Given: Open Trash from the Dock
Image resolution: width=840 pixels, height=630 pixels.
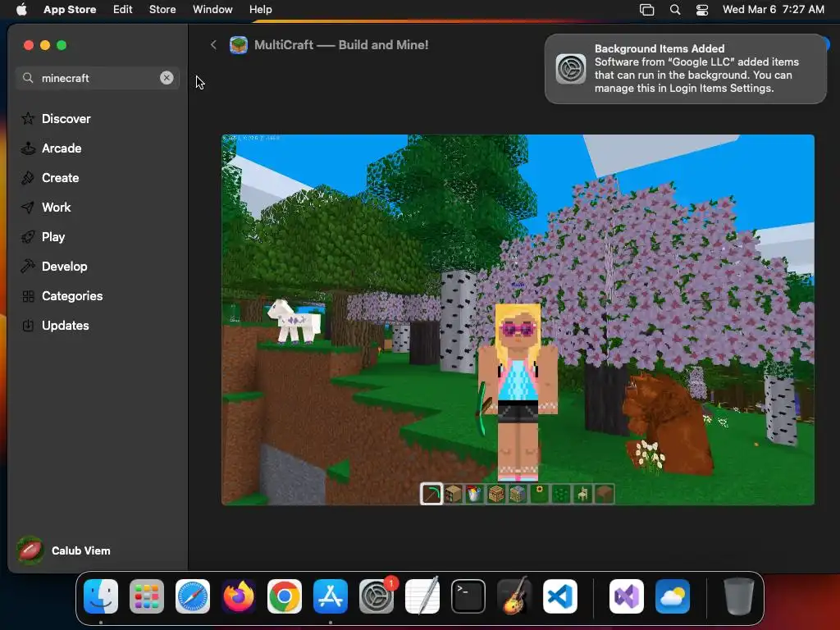Looking at the screenshot, I should (x=739, y=596).
